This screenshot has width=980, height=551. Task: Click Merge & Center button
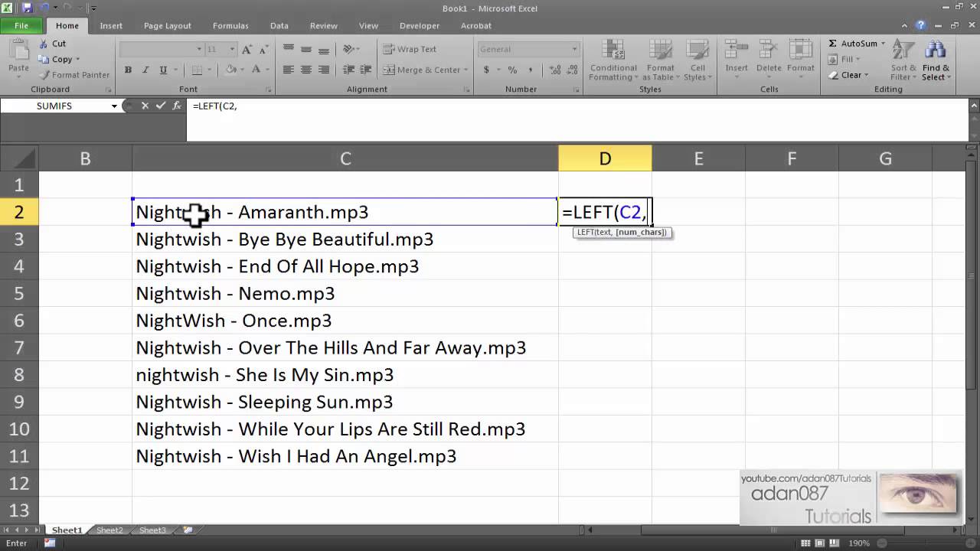pyautogui.click(x=423, y=70)
